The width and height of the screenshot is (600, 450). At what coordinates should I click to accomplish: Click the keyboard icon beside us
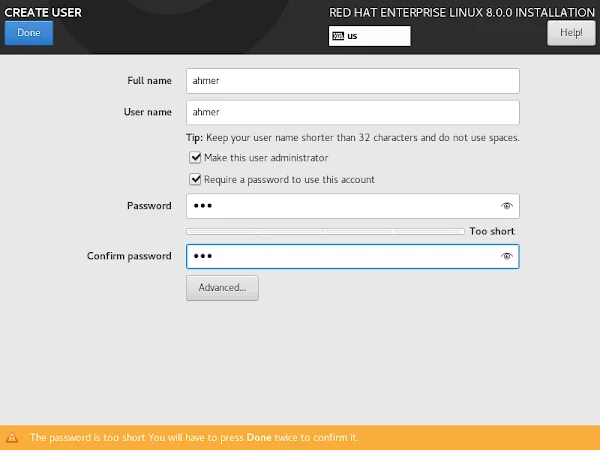pyautogui.click(x=338, y=36)
